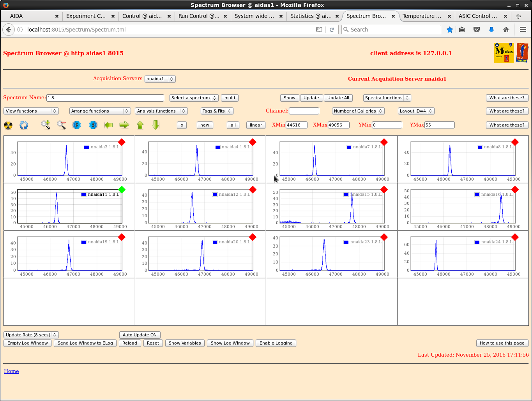Click the multi button

[x=230, y=98]
